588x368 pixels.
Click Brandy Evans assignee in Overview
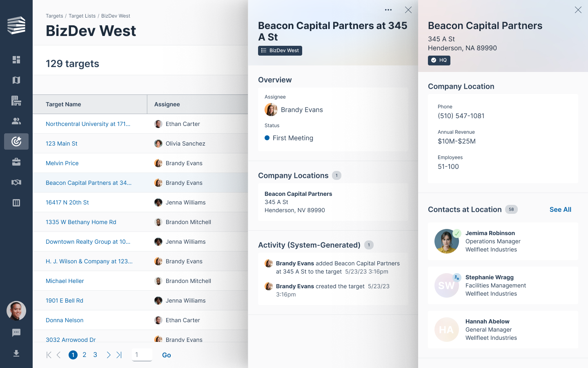[x=294, y=110]
